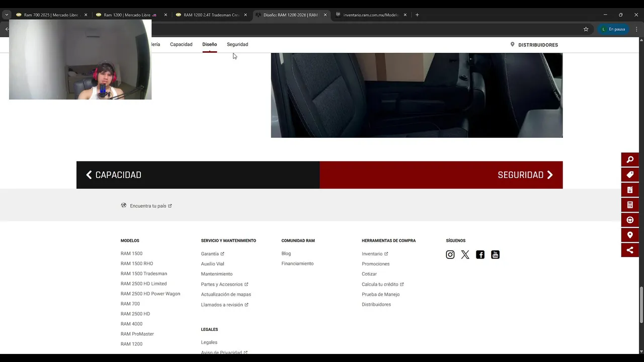This screenshot has width=644, height=362.
Task: Open the location pin dealers sidebar icon
Action: (630, 235)
